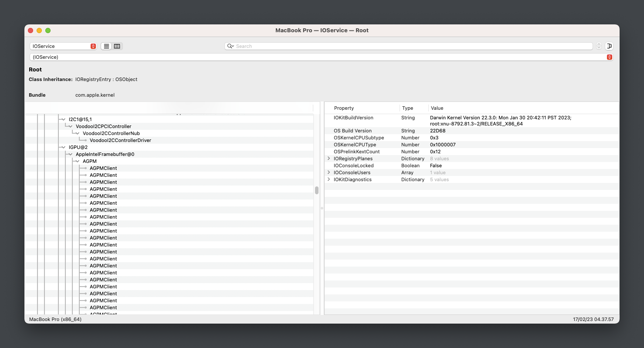This screenshot has height=348, width=644.
Task: Click the IOKitDiagnostics property name
Action: coord(353,179)
